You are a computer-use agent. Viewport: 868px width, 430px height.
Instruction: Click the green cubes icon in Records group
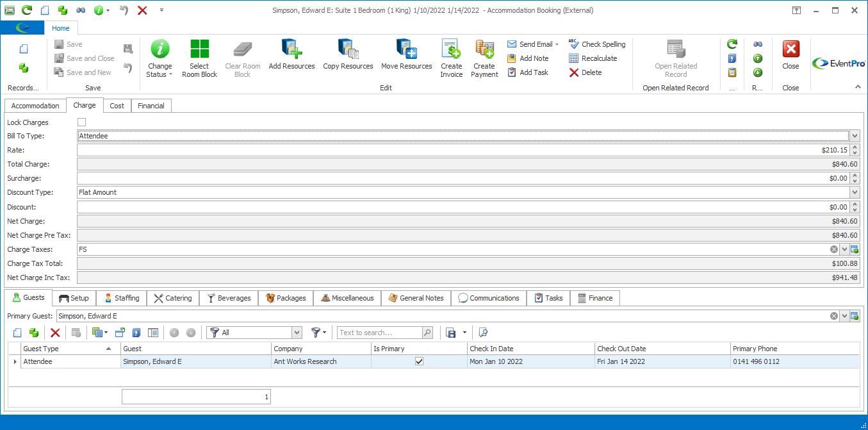24,67
